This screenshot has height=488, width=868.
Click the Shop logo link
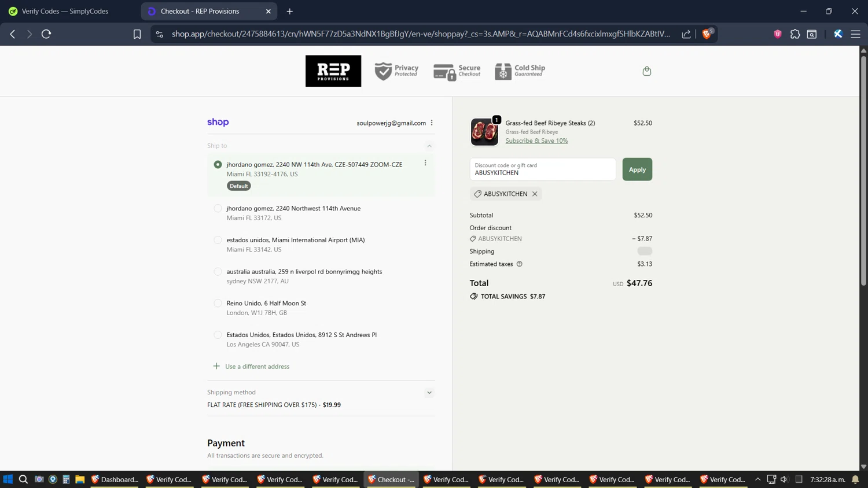pos(218,122)
